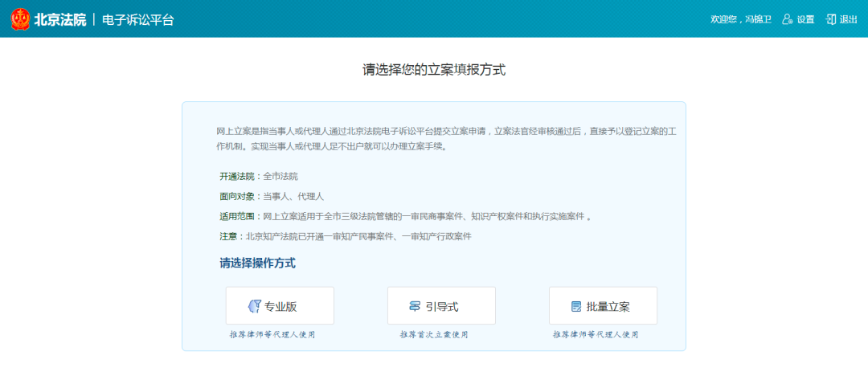Click the 请选择操作方式 section heading

click(x=257, y=263)
